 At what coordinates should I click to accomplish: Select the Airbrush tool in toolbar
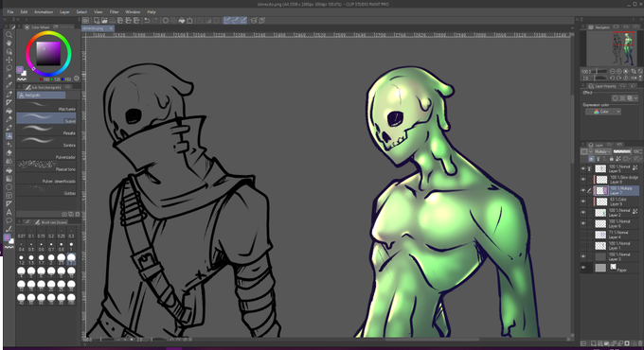coord(9,136)
